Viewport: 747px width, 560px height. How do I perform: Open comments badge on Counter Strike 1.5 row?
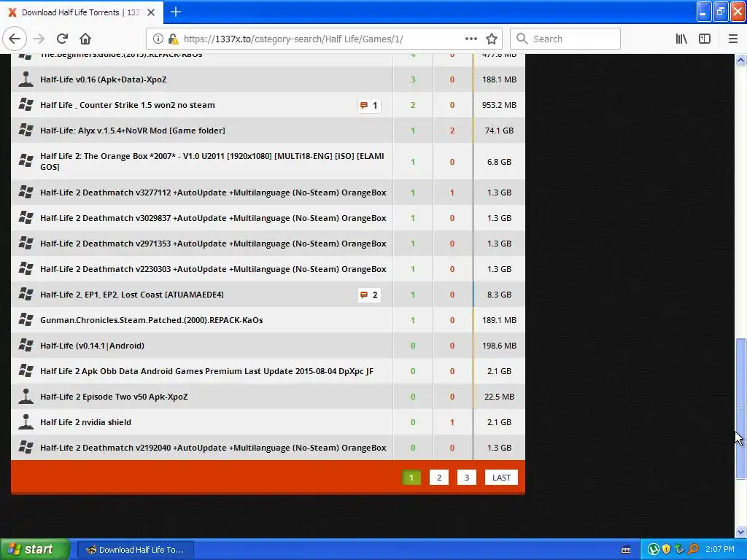(369, 105)
